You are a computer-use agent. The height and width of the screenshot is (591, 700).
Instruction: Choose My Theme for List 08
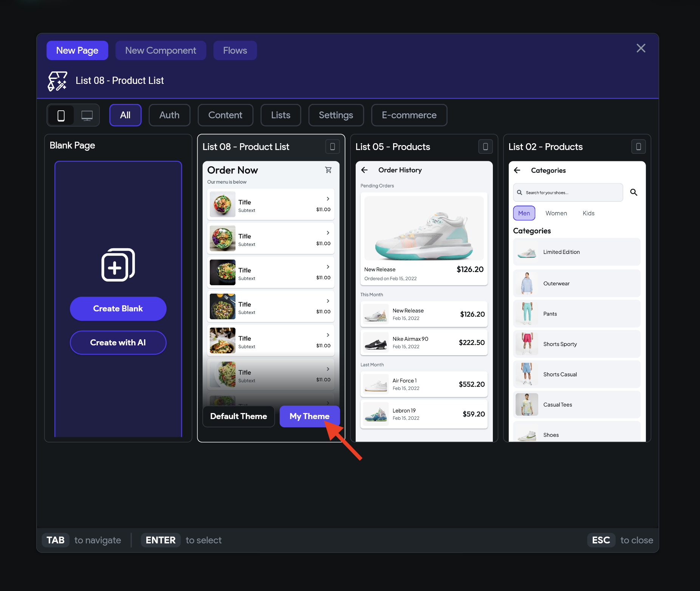[310, 416]
